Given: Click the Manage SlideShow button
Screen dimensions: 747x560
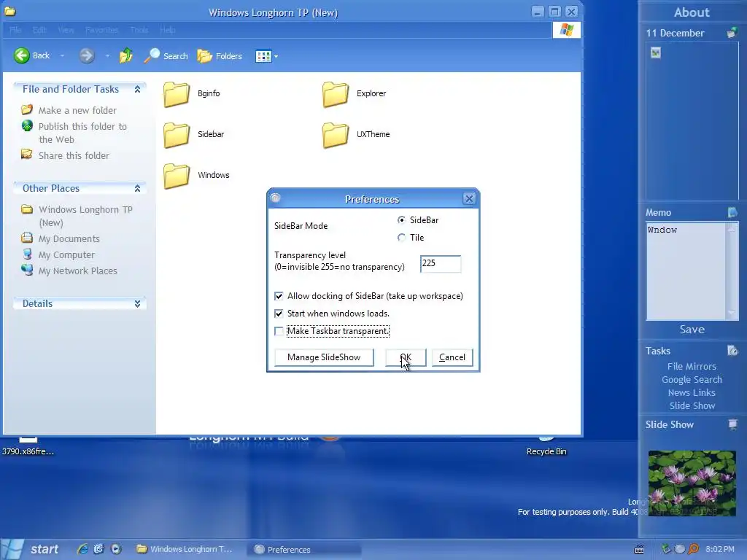Looking at the screenshot, I should pos(324,357).
